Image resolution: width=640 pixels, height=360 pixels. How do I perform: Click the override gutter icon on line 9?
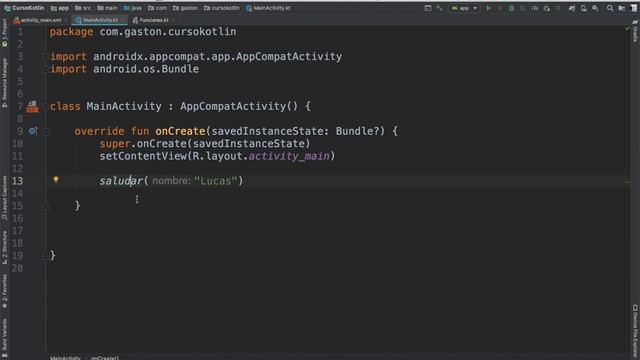(x=33, y=131)
